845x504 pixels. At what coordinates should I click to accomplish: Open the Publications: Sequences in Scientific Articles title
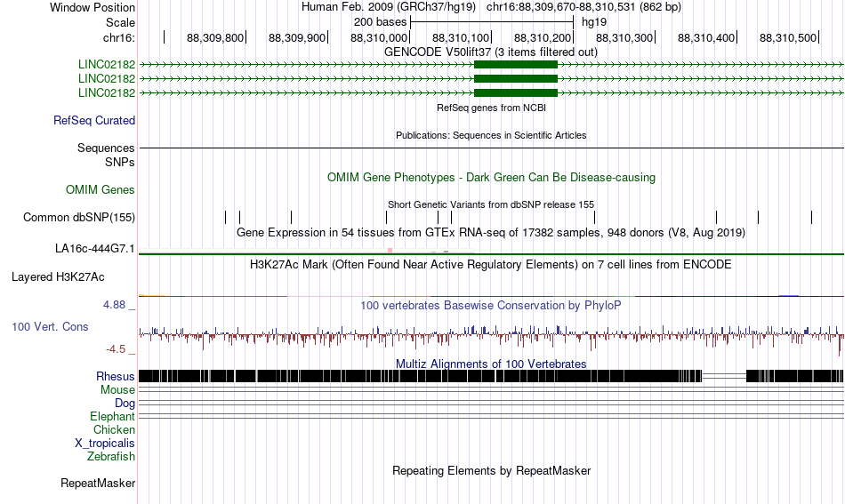pyautogui.click(x=491, y=135)
